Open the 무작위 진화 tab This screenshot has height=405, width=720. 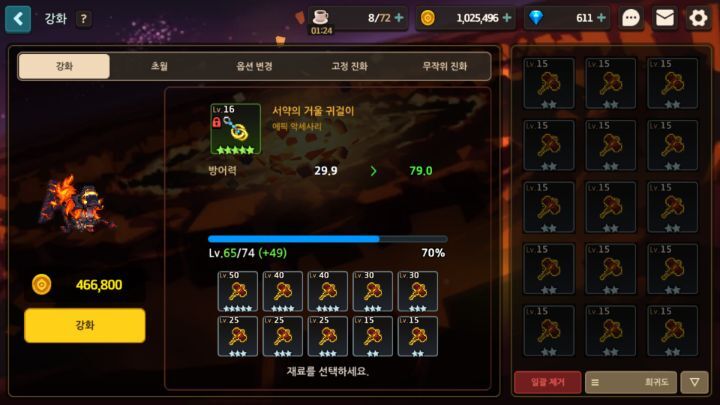[x=444, y=66]
